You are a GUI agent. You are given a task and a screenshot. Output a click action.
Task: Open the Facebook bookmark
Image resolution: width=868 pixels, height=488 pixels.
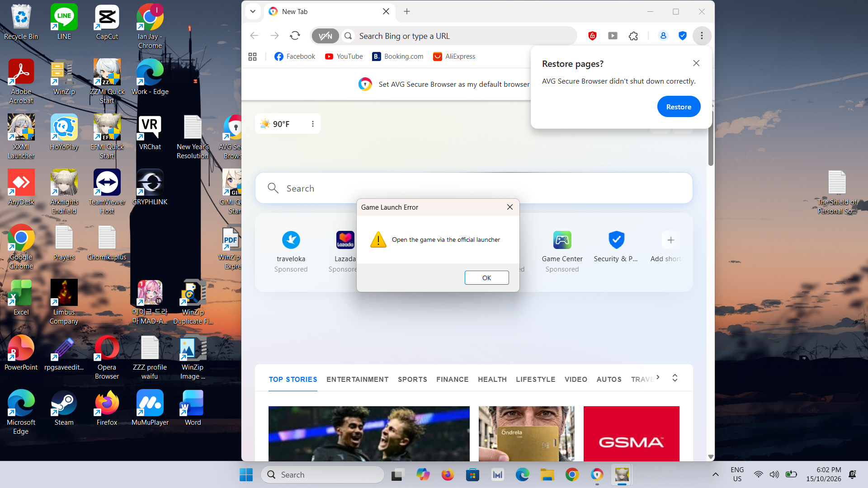coord(295,56)
